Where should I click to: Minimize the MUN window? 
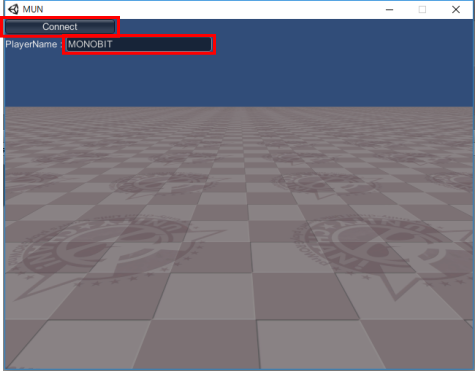click(x=389, y=9)
